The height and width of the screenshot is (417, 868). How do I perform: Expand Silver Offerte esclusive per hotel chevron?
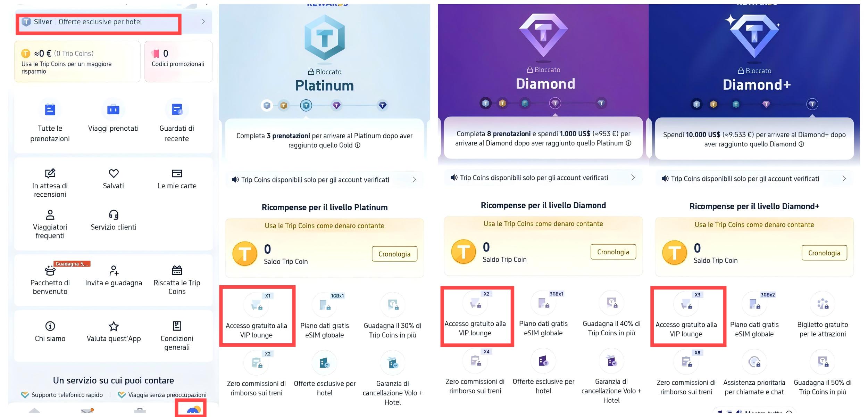(203, 22)
